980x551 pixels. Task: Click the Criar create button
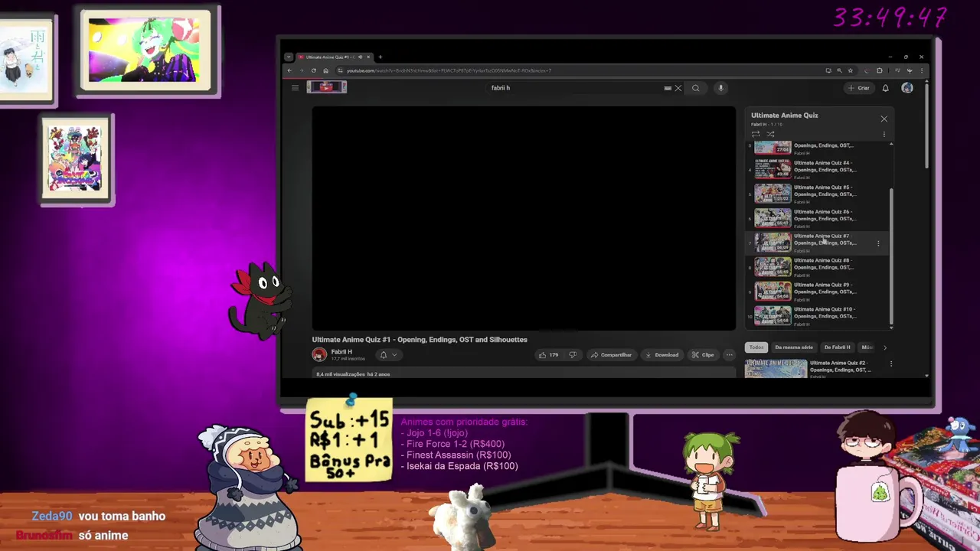[858, 88]
